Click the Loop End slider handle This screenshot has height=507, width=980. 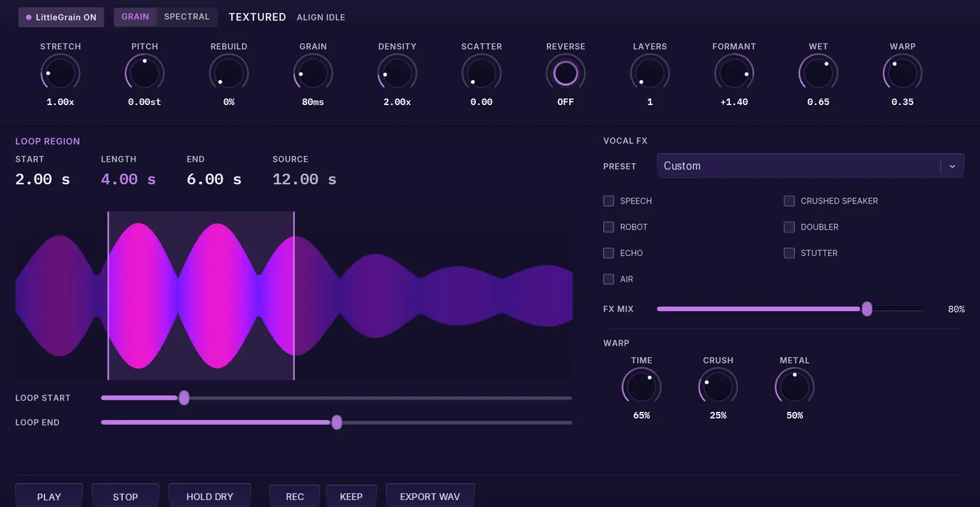point(337,422)
